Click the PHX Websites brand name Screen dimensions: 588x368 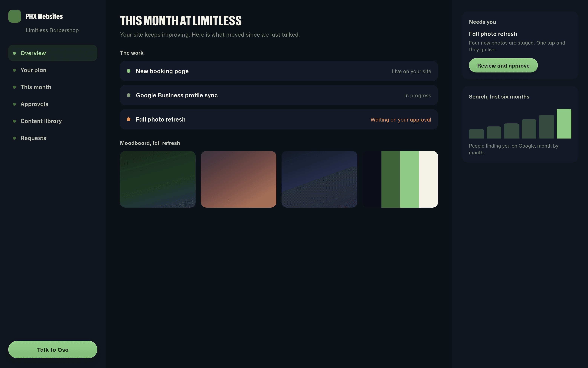(x=44, y=16)
